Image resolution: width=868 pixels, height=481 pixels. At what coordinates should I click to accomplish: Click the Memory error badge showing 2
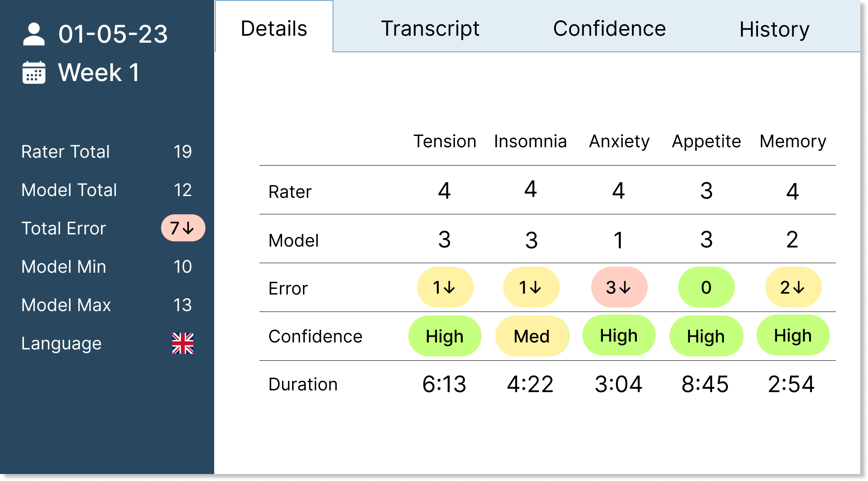pyautogui.click(x=793, y=288)
